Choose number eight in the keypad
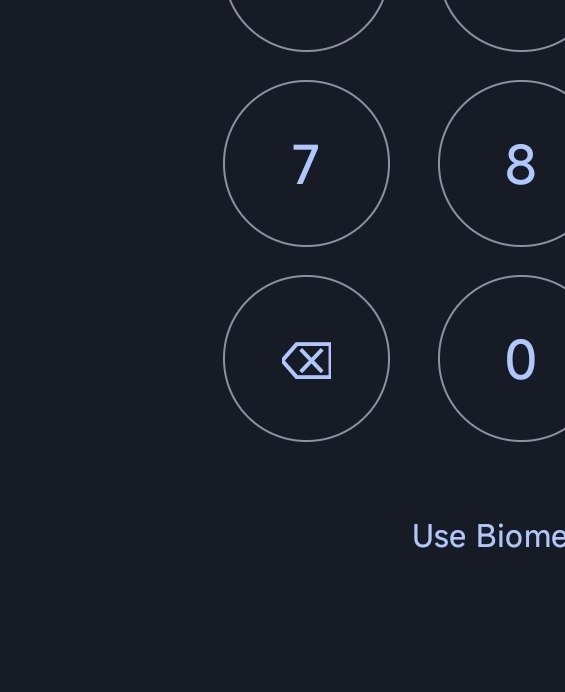The width and height of the screenshot is (565, 692). click(502, 163)
